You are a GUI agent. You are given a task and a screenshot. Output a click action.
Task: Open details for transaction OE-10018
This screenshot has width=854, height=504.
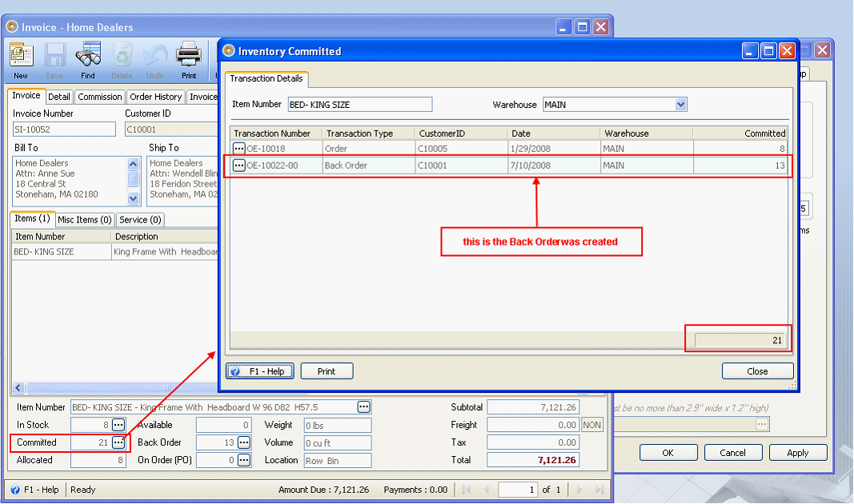coord(239,148)
